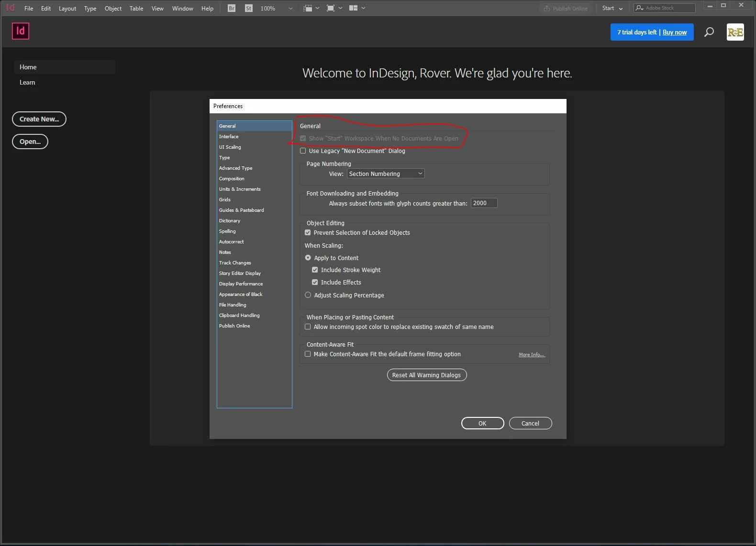Select Type preferences category
This screenshot has height=546, width=756.
(254, 157)
